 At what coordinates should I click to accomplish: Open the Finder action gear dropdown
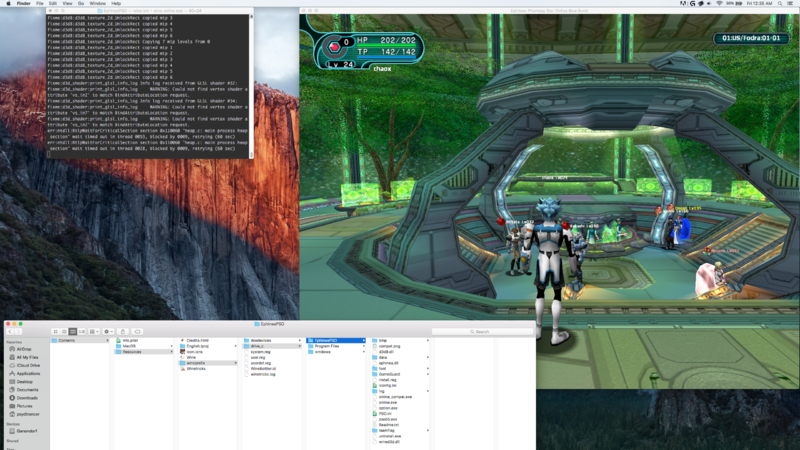[108, 332]
